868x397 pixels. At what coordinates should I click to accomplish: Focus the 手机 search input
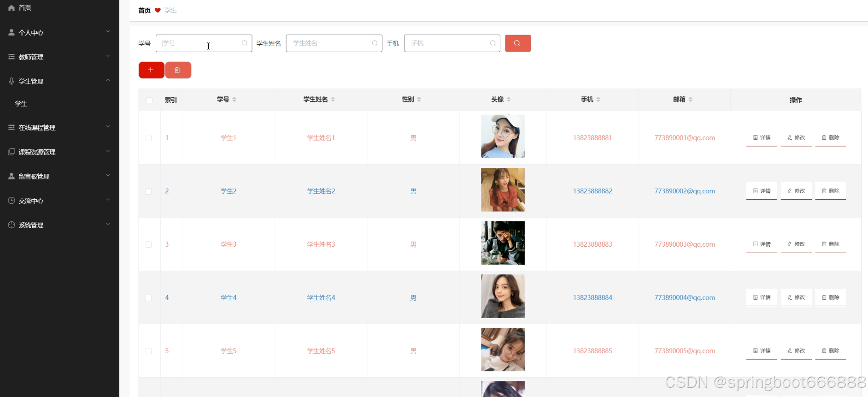[452, 43]
